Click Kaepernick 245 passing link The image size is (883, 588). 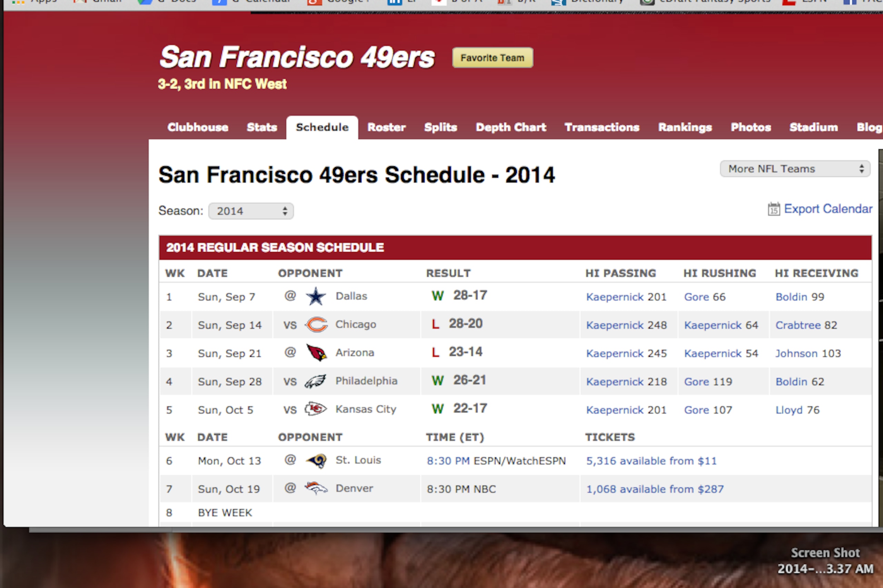pyautogui.click(x=615, y=353)
